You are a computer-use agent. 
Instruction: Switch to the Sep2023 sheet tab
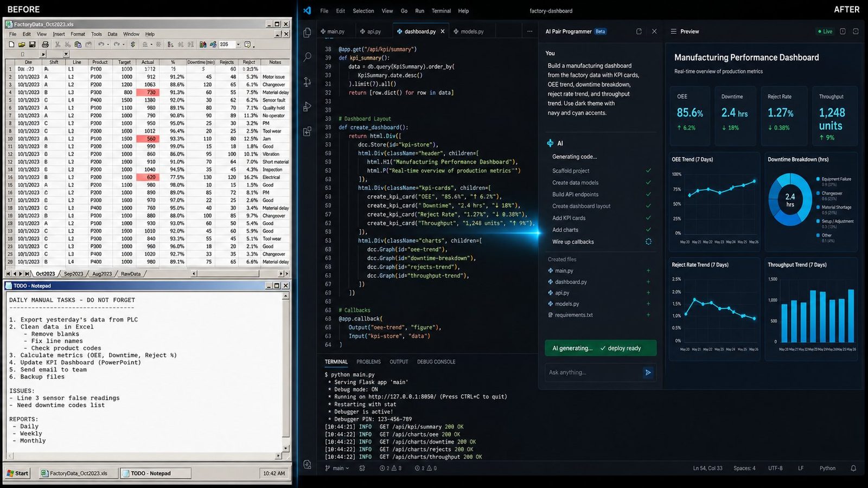point(73,274)
